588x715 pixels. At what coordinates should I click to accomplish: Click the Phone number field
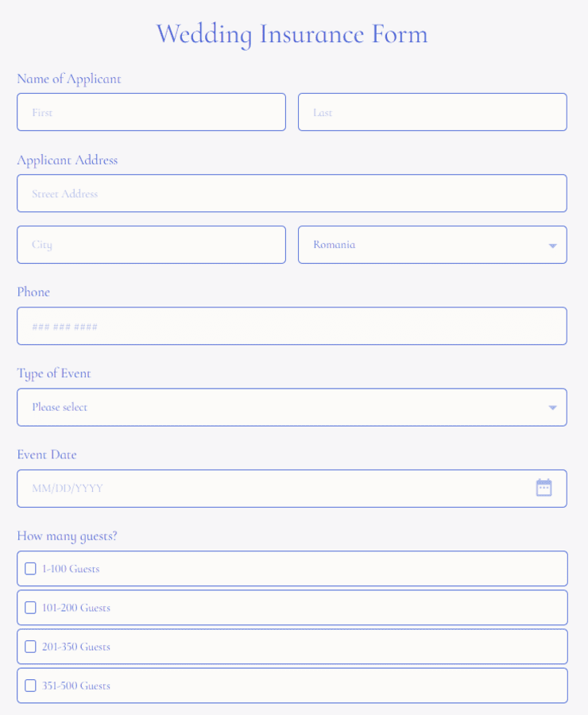point(292,326)
